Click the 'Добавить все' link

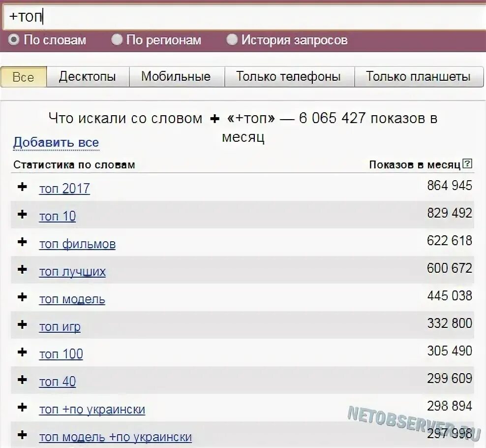[x=56, y=143]
